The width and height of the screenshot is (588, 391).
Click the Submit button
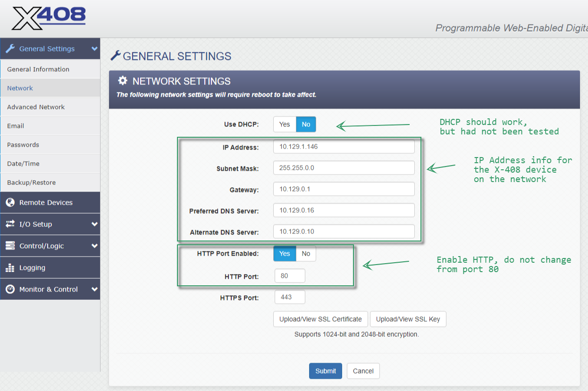click(x=325, y=371)
